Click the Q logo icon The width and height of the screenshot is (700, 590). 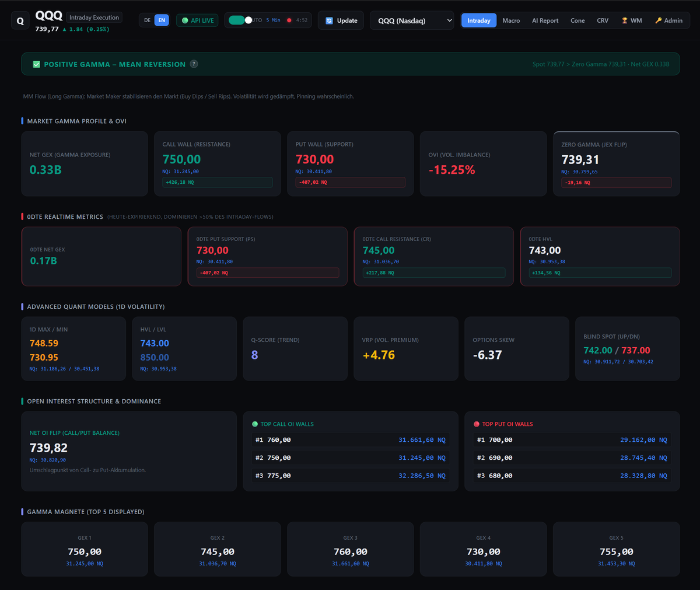tap(20, 20)
